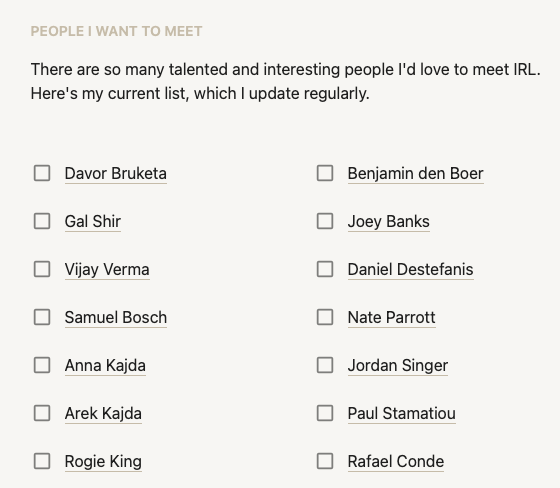This screenshot has width=560, height=488.
Task: Tick the Gal Shir checkbox
Action: [x=42, y=221]
